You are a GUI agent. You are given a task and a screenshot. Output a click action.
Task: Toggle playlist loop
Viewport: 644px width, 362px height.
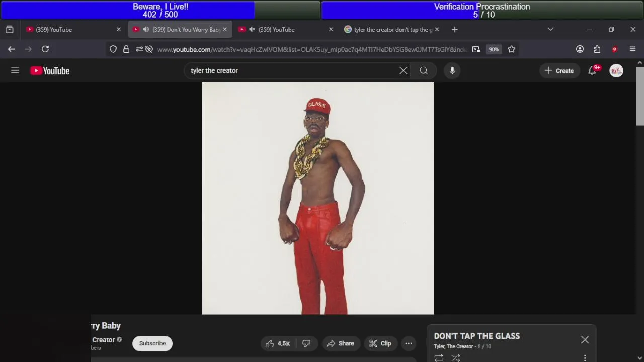[x=439, y=358]
